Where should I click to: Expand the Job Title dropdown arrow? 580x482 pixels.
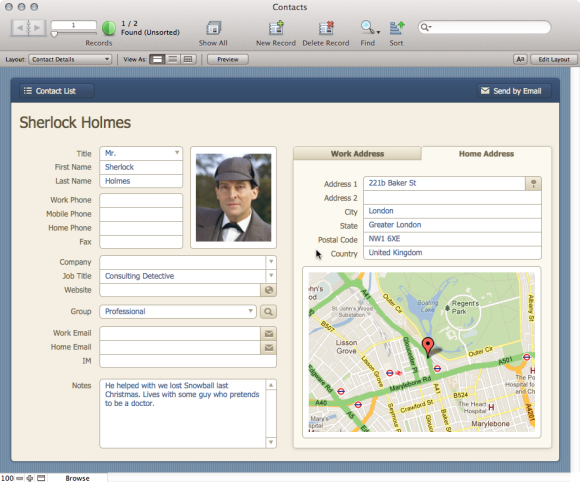tap(271, 276)
